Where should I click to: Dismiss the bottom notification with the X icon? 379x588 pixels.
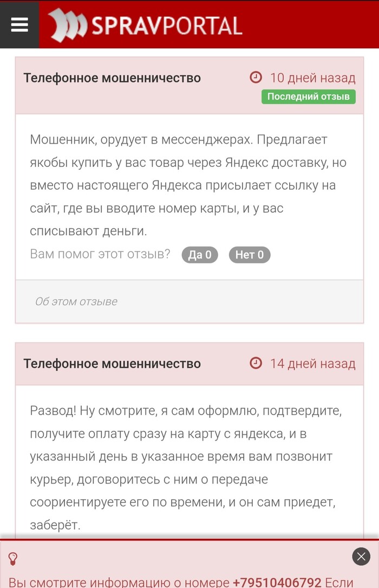click(x=360, y=555)
